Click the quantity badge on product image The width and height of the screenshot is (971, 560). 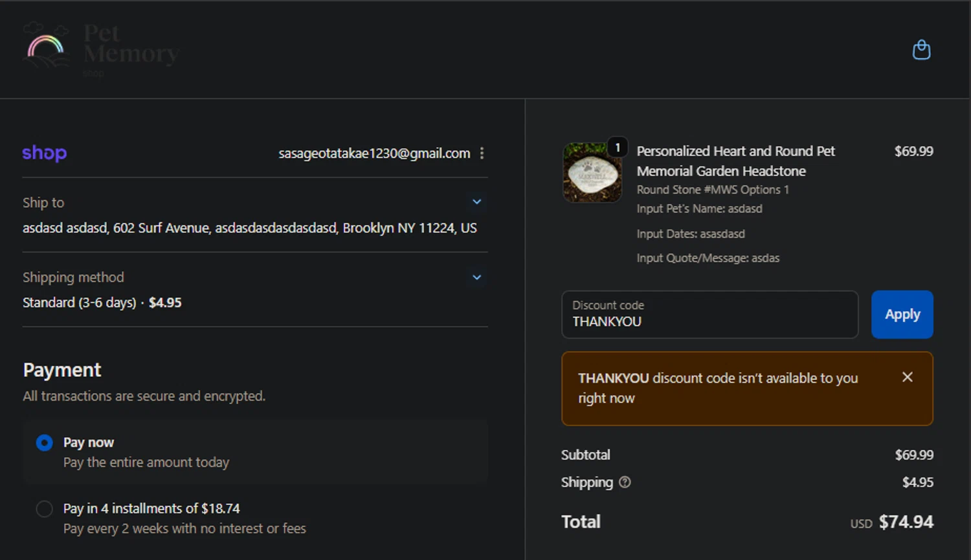(618, 148)
